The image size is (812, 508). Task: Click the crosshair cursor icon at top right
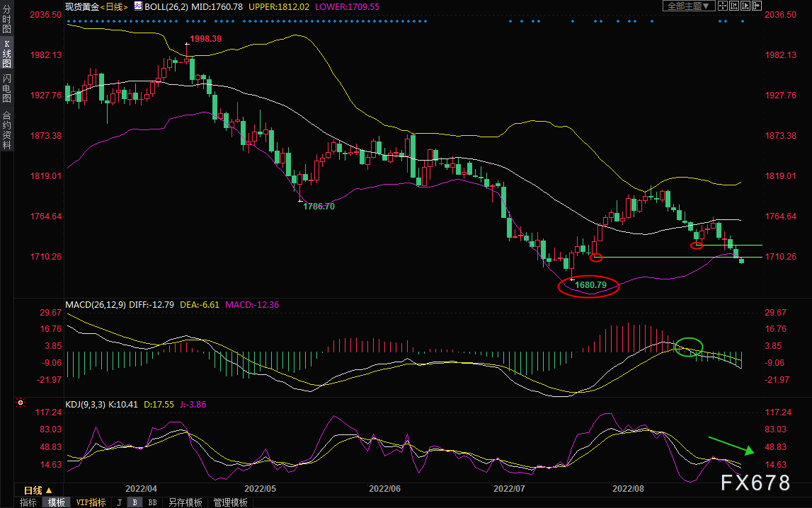(x=722, y=6)
